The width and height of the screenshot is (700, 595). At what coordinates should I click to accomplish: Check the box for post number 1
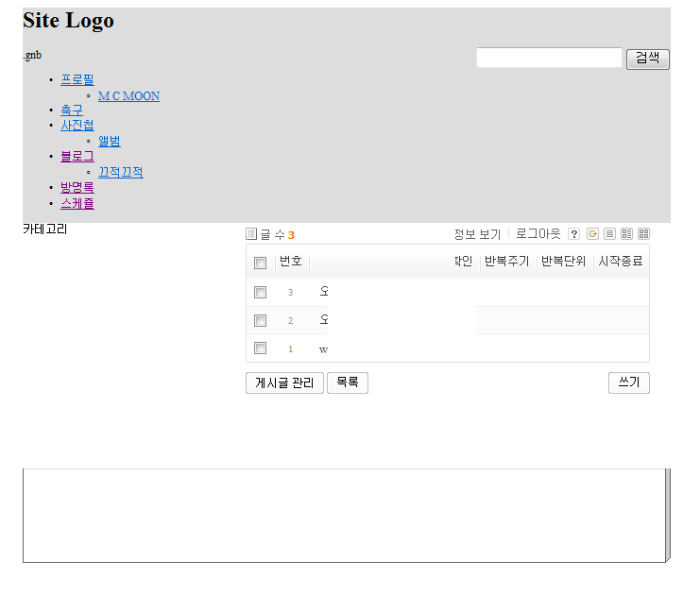pos(261,348)
